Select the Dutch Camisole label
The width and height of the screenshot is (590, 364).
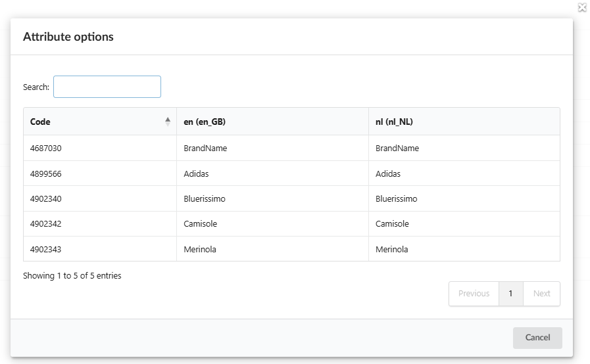pyautogui.click(x=392, y=224)
